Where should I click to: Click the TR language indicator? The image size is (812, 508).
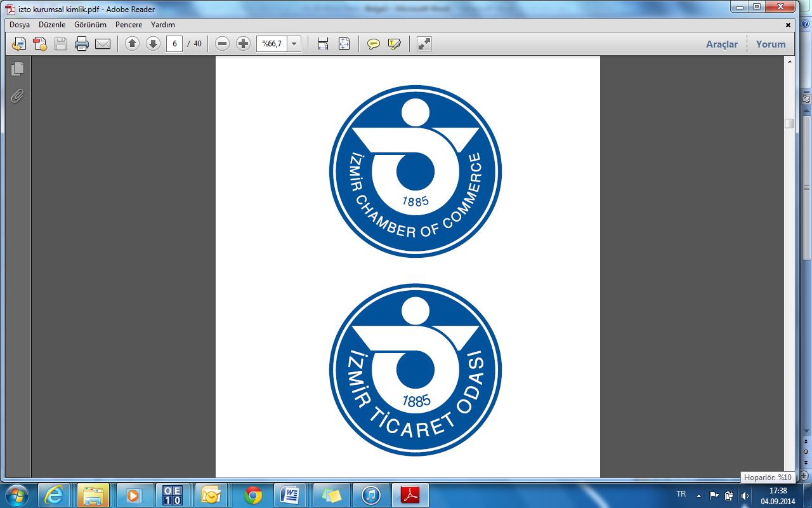681,494
